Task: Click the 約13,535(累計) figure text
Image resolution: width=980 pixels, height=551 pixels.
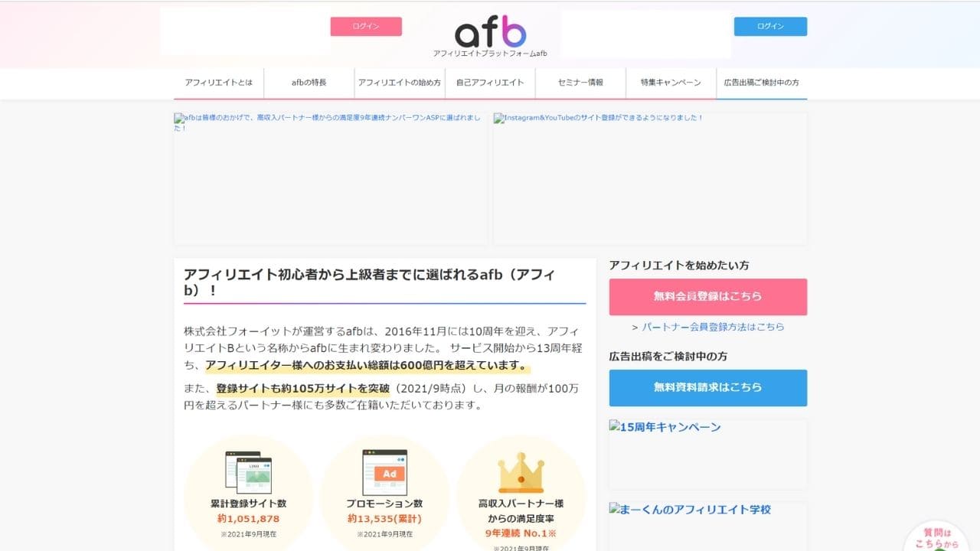Action: pyautogui.click(x=384, y=519)
